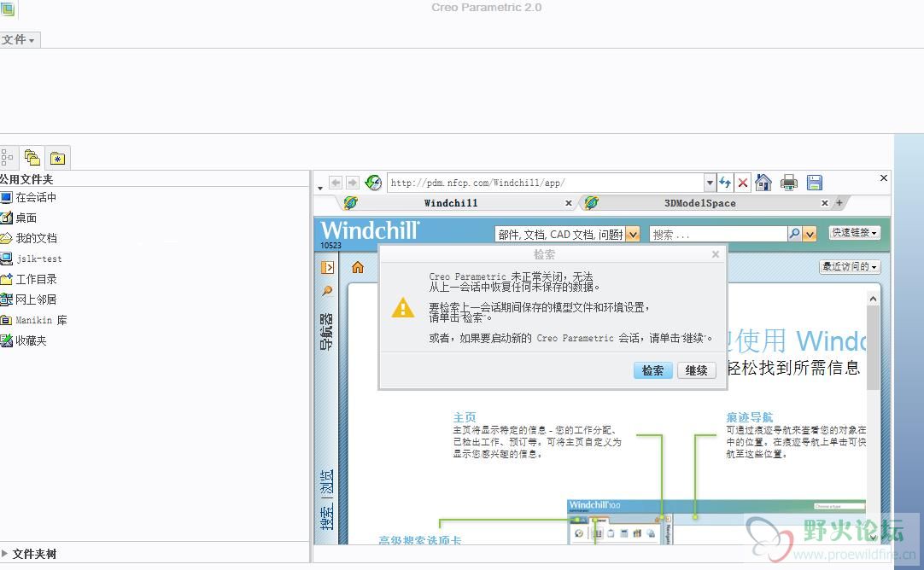Close the 检索 dialog
This screenshot has height=570, width=924.
pos(716,254)
